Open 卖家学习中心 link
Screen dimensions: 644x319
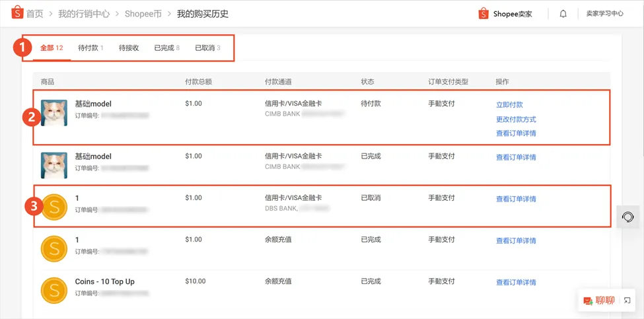604,14
